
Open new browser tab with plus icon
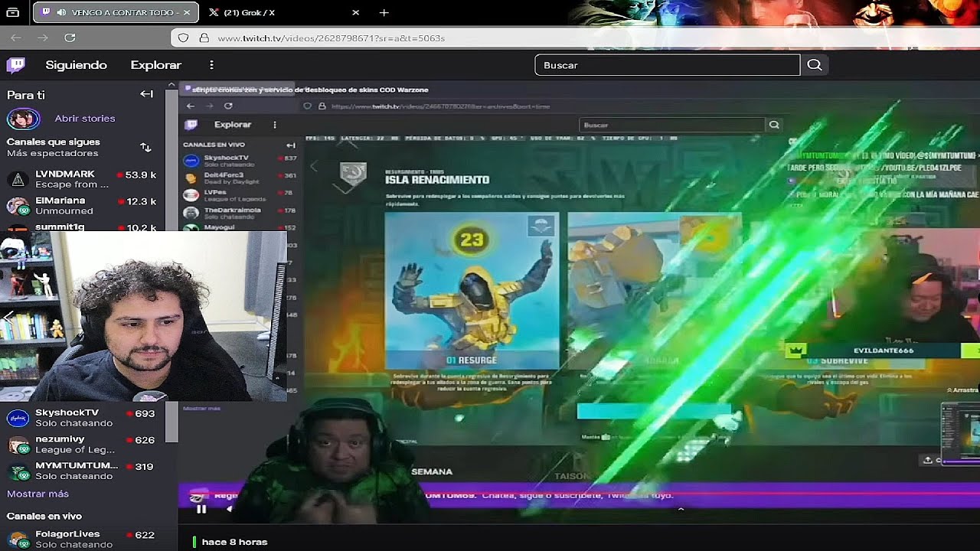[384, 12]
